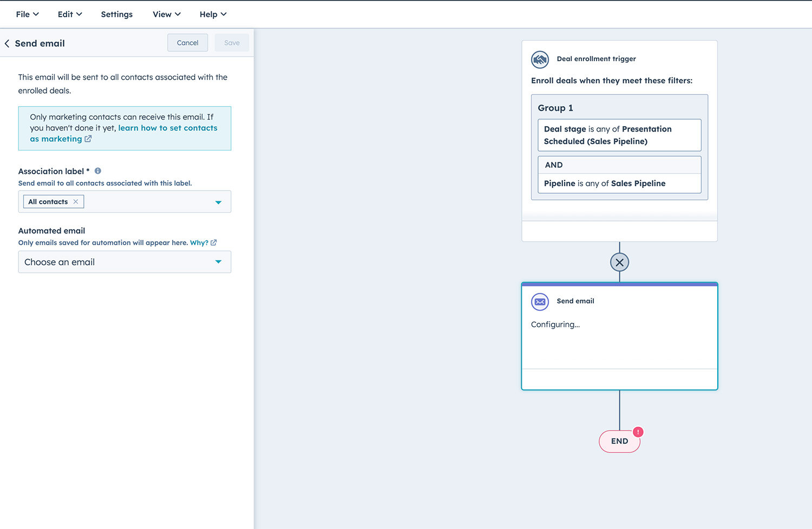Expand the Association label dropdown

pos(218,202)
